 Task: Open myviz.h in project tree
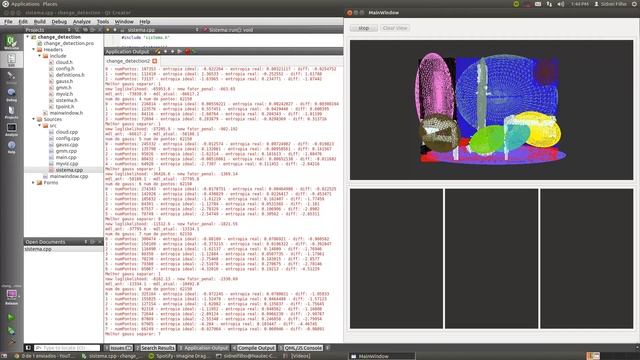64,94
